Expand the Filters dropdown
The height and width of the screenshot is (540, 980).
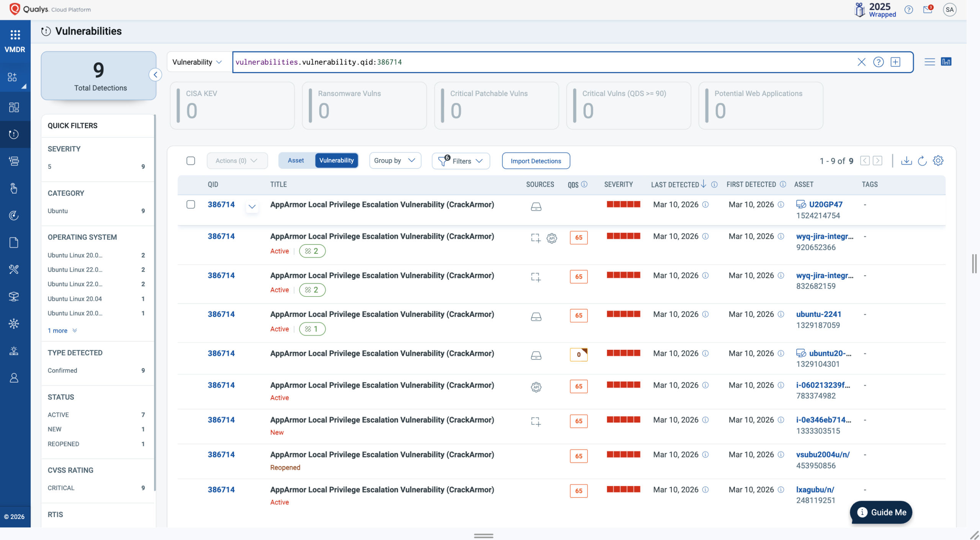click(x=461, y=161)
